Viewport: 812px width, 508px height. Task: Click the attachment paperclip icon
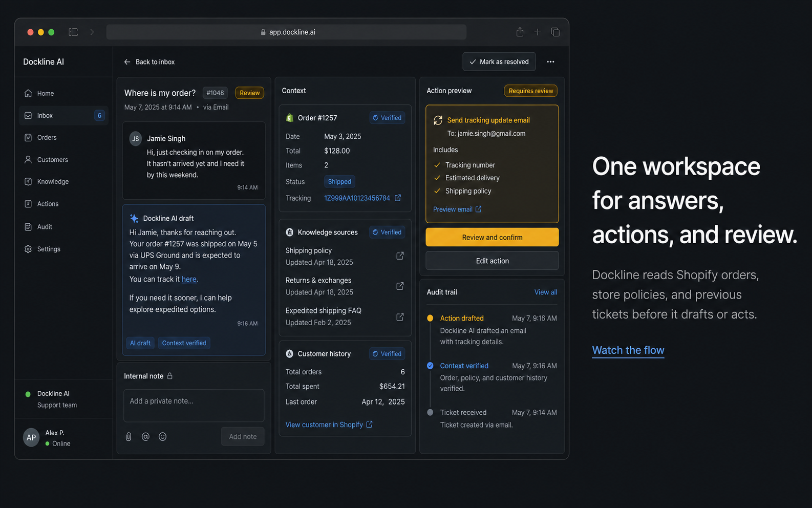pos(129,437)
